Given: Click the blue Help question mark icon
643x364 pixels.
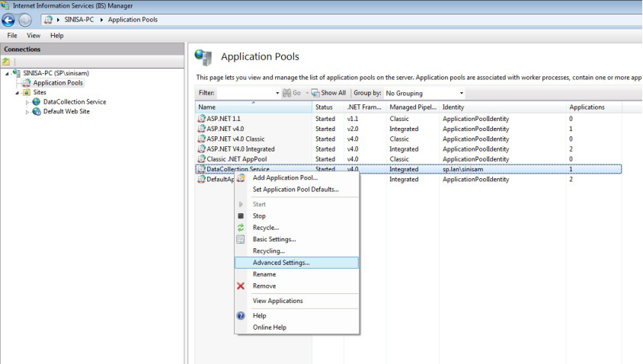Looking at the screenshot, I should coord(241,315).
